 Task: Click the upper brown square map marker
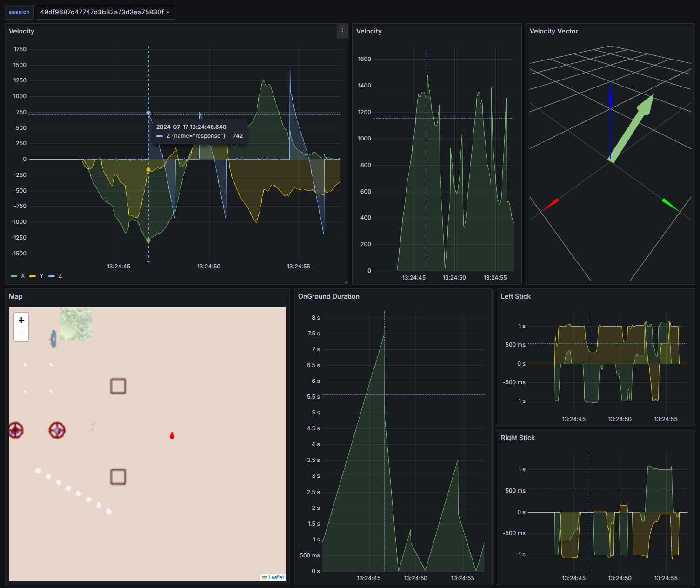[118, 386]
